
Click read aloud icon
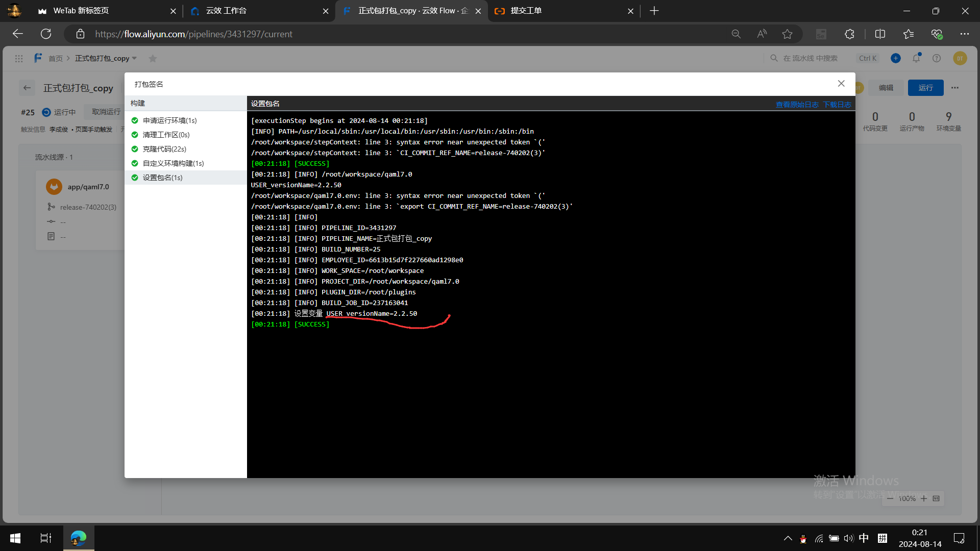pyautogui.click(x=762, y=34)
